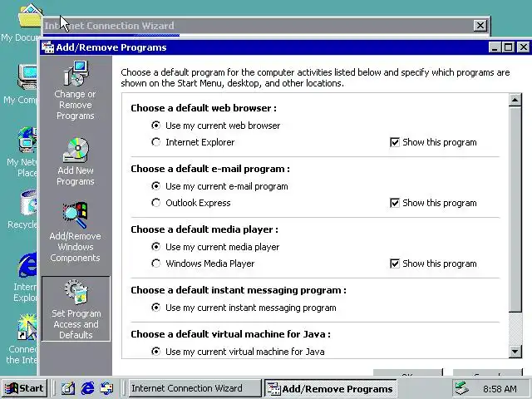The width and height of the screenshot is (532, 399).
Task: Close the Add/Remove Programs window
Action: click(x=523, y=47)
